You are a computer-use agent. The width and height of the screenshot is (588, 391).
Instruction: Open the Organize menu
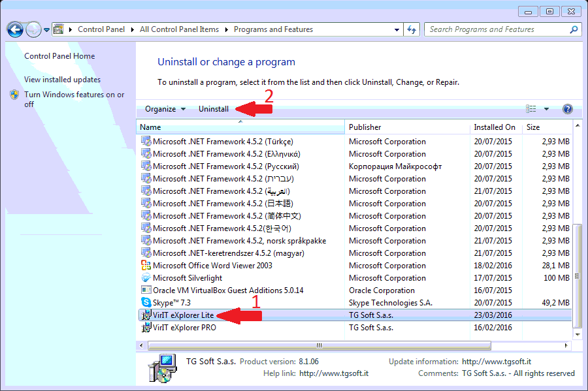165,109
